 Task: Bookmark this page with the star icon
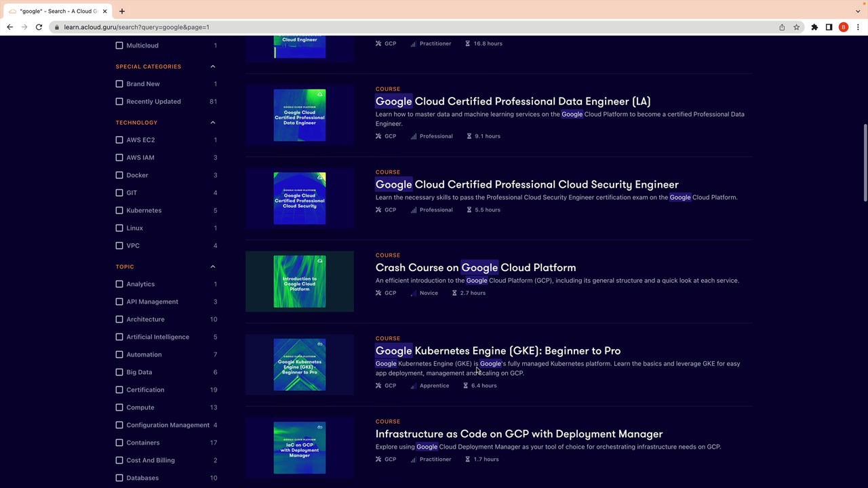(796, 27)
